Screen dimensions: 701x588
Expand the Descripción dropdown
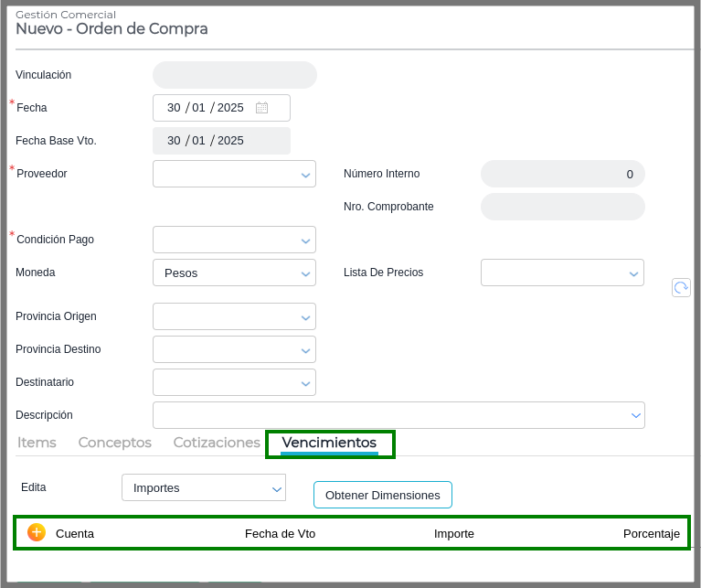pyautogui.click(x=398, y=415)
